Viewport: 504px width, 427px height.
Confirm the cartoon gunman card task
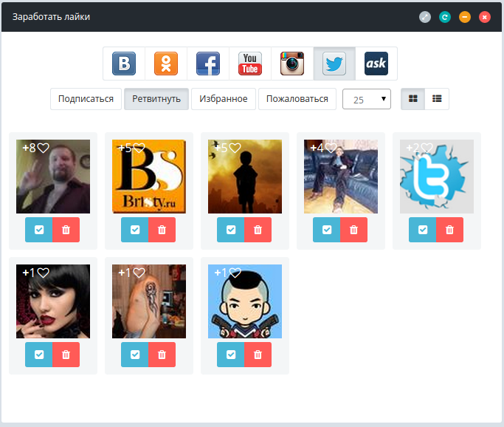tap(231, 355)
